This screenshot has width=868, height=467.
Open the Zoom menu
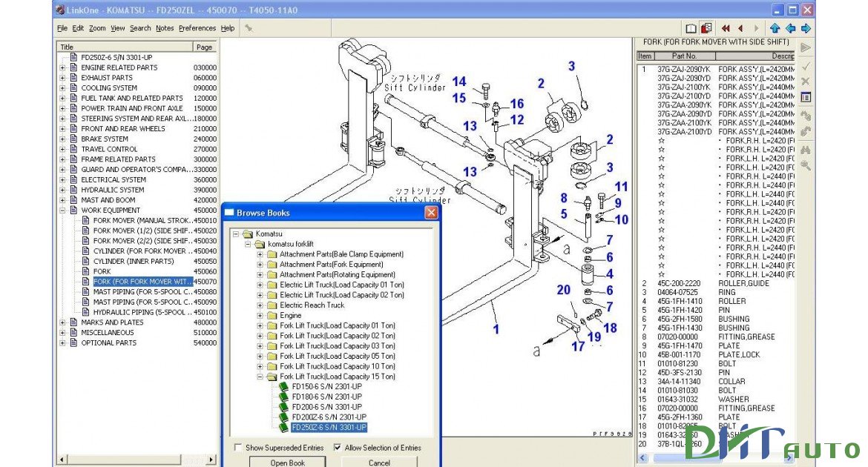[97, 28]
